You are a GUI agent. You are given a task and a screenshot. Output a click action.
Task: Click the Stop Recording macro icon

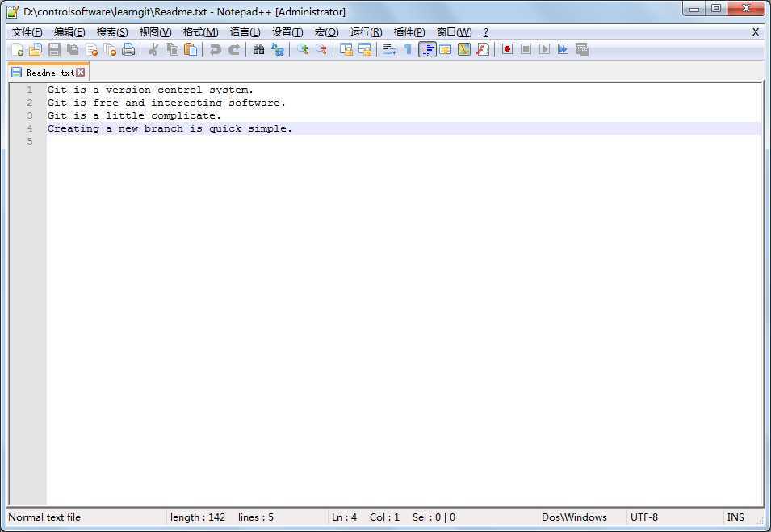pyautogui.click(x=526, y=49)
